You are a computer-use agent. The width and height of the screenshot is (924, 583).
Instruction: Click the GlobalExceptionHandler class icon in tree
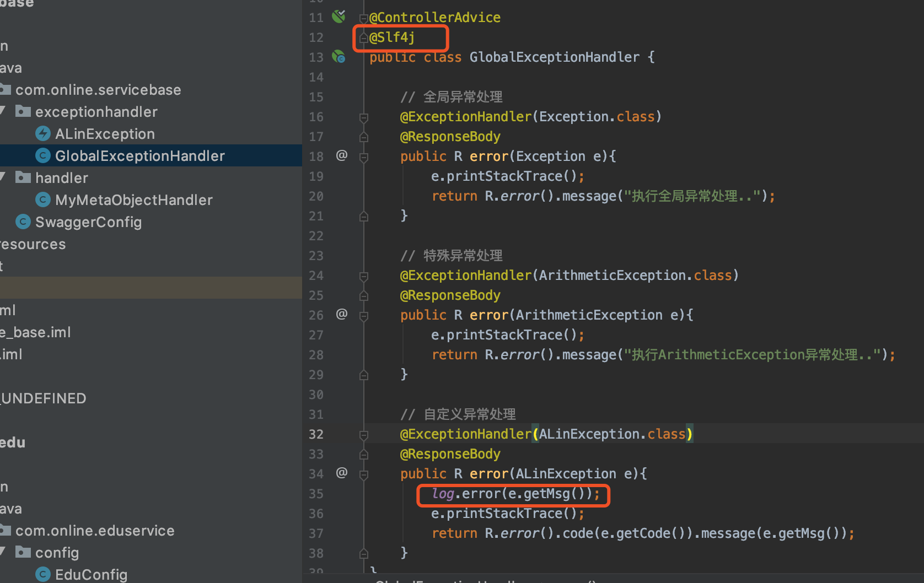point(43,155)
